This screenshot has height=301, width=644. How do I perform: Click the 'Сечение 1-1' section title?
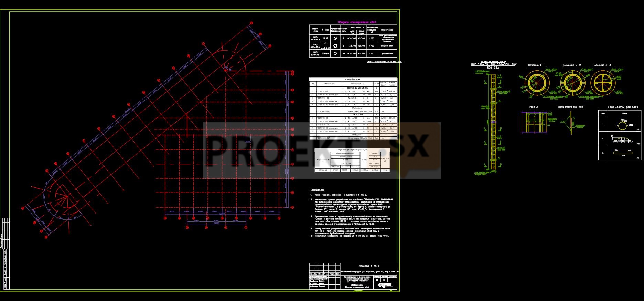pos(536,65)
